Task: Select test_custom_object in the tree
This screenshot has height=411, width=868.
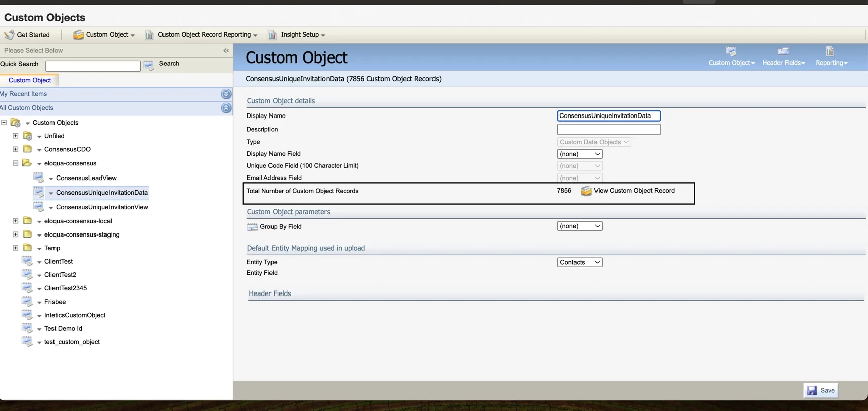Action: tap(72, 342)
